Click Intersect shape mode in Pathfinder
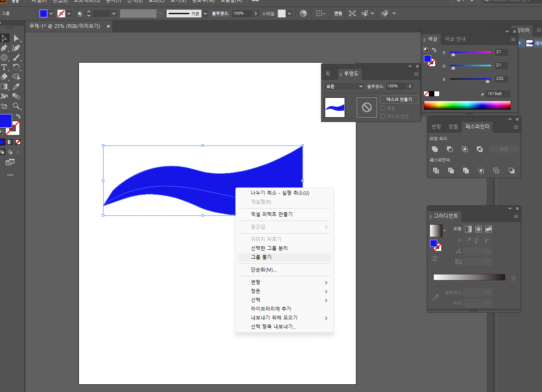This screenshot has height=392, width=542. [x=465, y=149]
